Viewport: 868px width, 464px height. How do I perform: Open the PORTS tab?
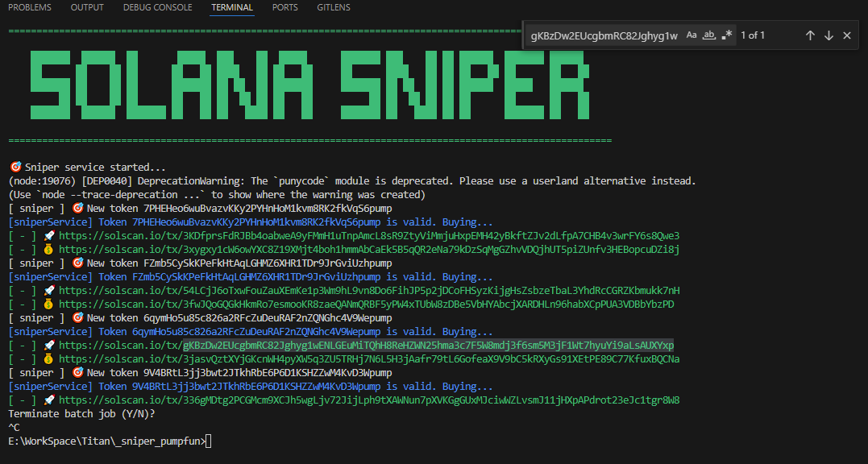(285, 8)
